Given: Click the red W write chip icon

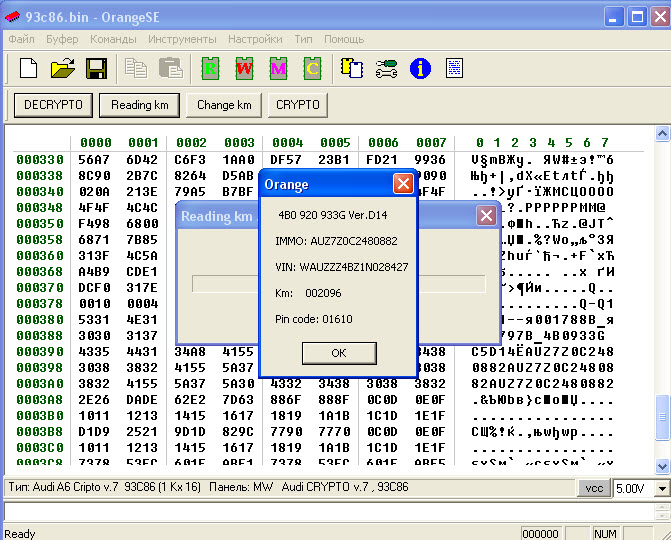Looking at the screenshot, I should tap(244, 68).
